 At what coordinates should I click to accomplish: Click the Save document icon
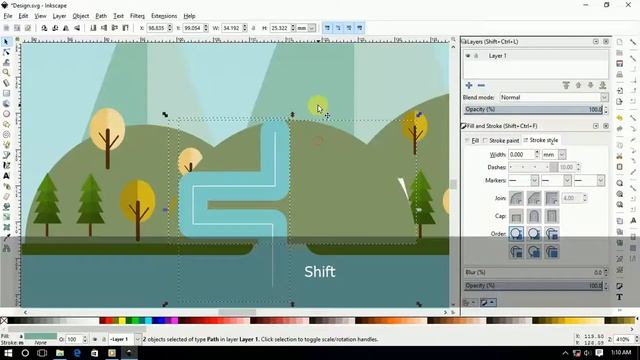(620, 63)
